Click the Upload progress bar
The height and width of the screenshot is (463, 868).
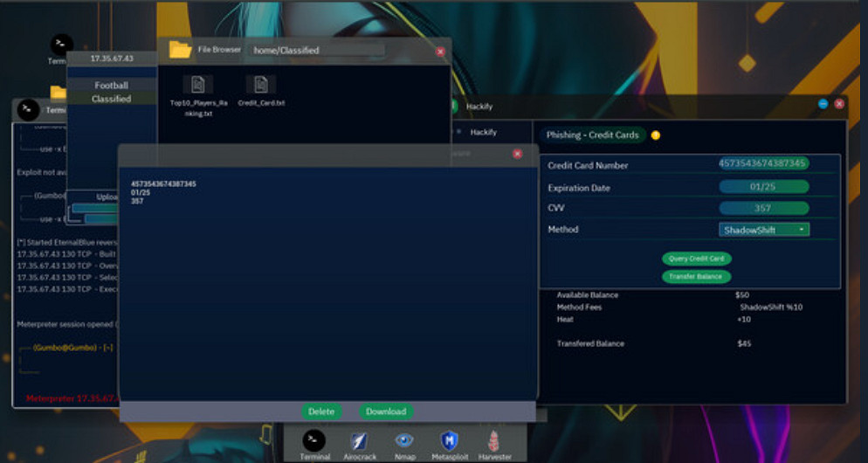point(94,209)
